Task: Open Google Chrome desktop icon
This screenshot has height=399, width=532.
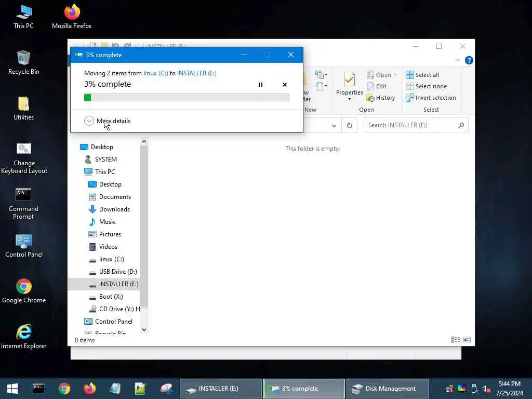Action: 24,291
